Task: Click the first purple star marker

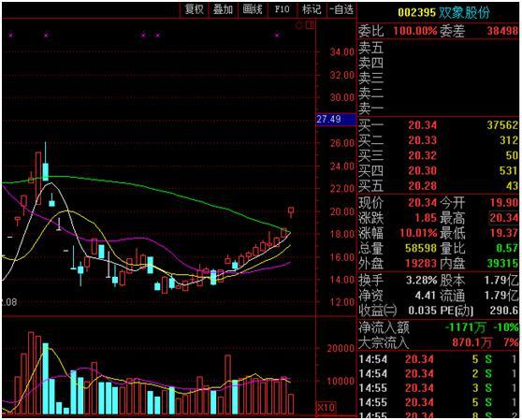Action: coord(10,35)
